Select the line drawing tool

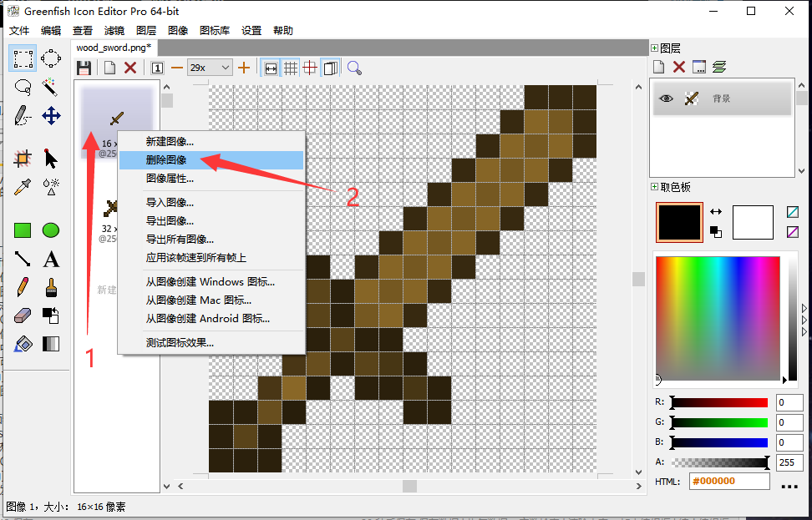tap(23, 259)
